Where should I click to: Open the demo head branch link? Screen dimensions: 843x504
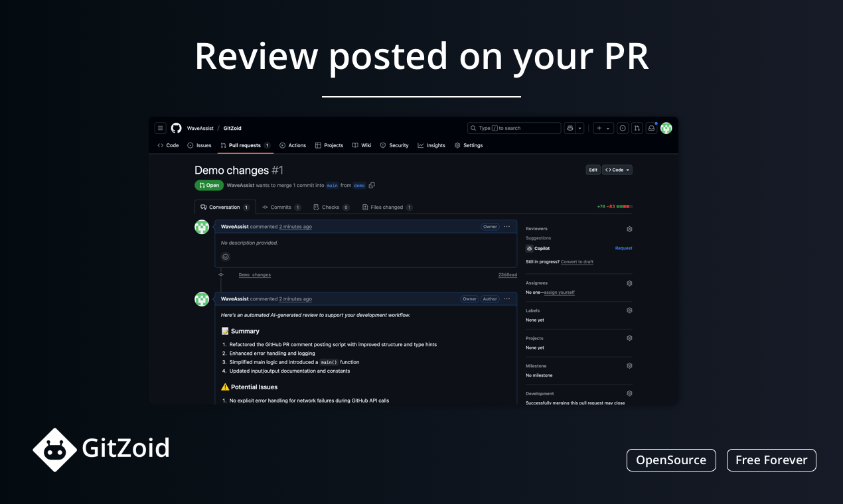[359, 186]
